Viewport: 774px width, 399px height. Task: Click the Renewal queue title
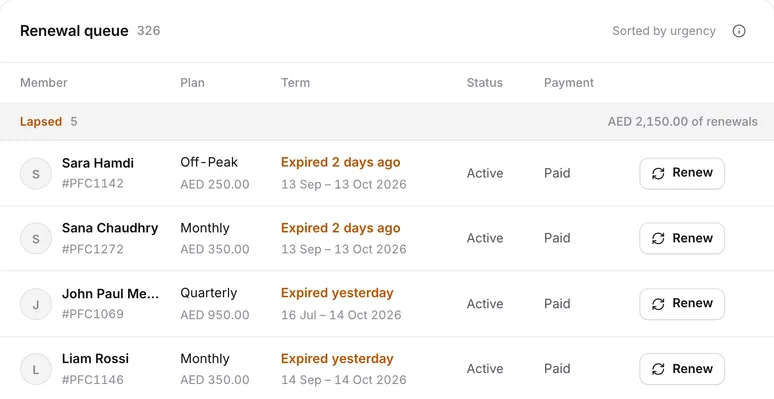click(x=74, y=31)
